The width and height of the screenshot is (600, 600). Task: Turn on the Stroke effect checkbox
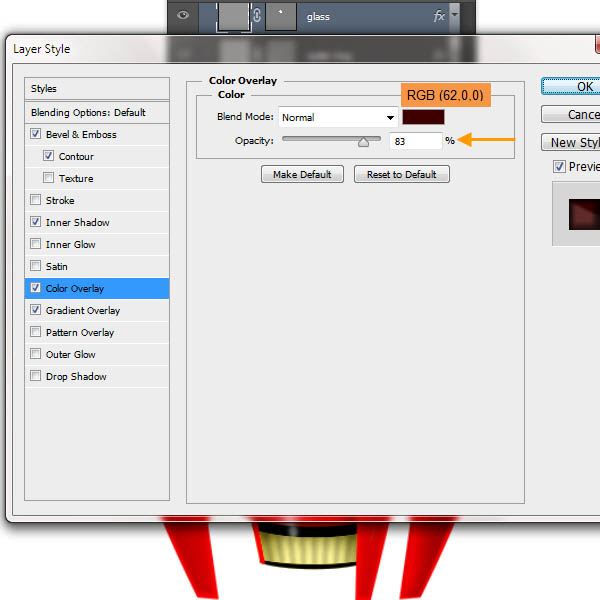[36, 201]
